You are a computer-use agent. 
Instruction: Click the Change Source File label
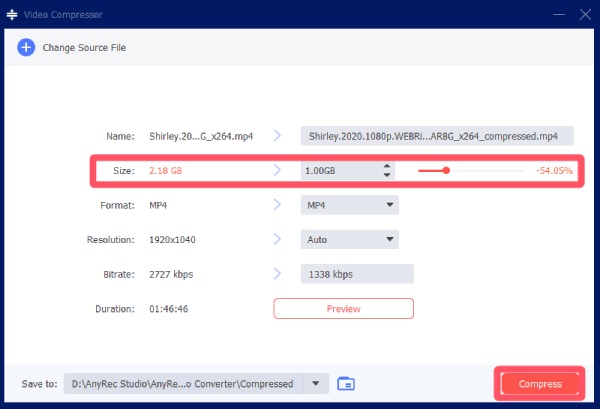tap(83, 47)
